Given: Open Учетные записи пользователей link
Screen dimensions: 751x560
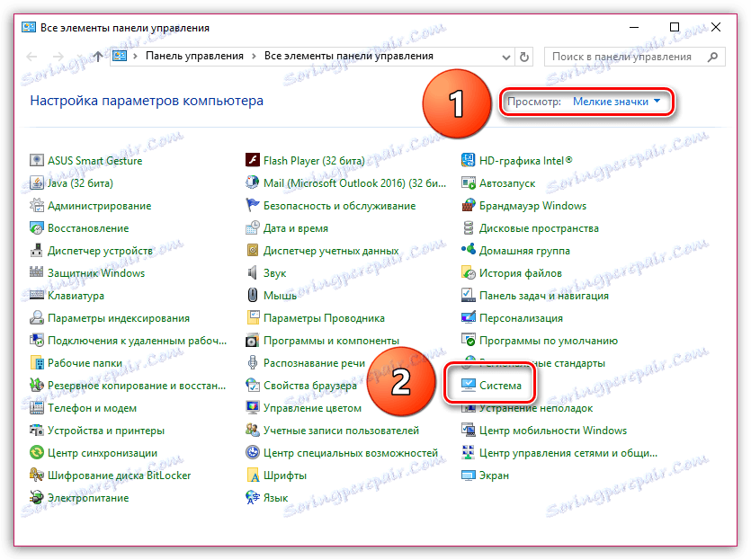Looking at the screenshot, I should coord(341,431).
